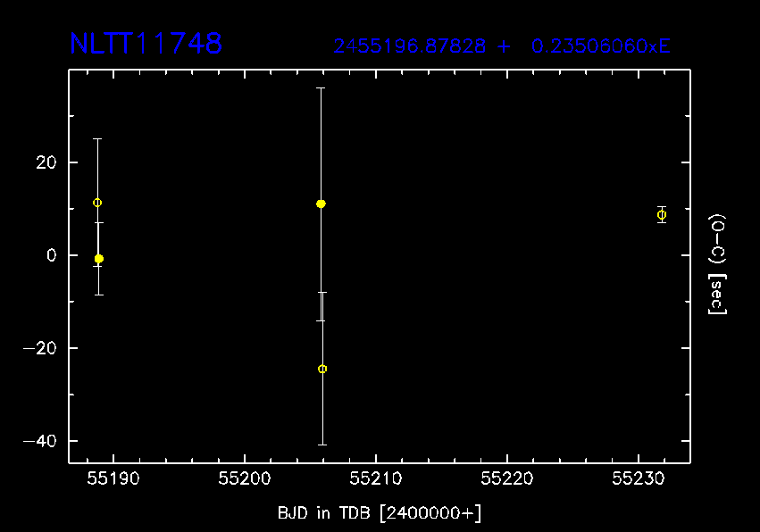Select the open circle point near -24 seconds

[x=322, y=369]
